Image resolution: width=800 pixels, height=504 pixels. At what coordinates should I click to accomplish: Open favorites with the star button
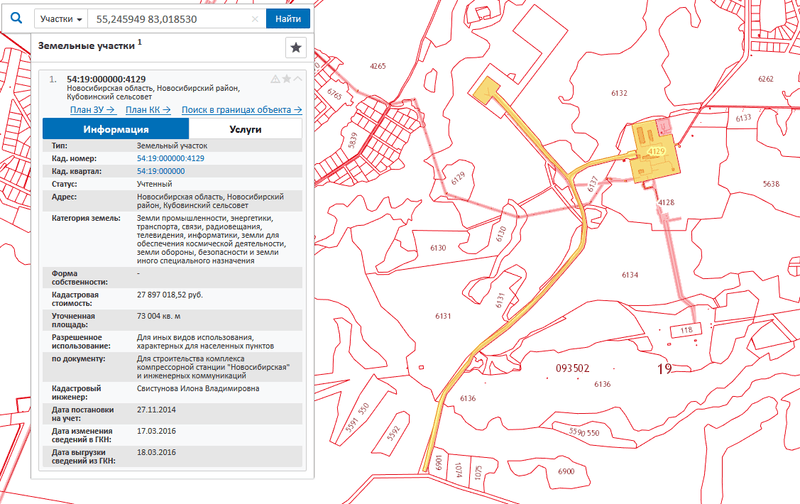(296, 47)
